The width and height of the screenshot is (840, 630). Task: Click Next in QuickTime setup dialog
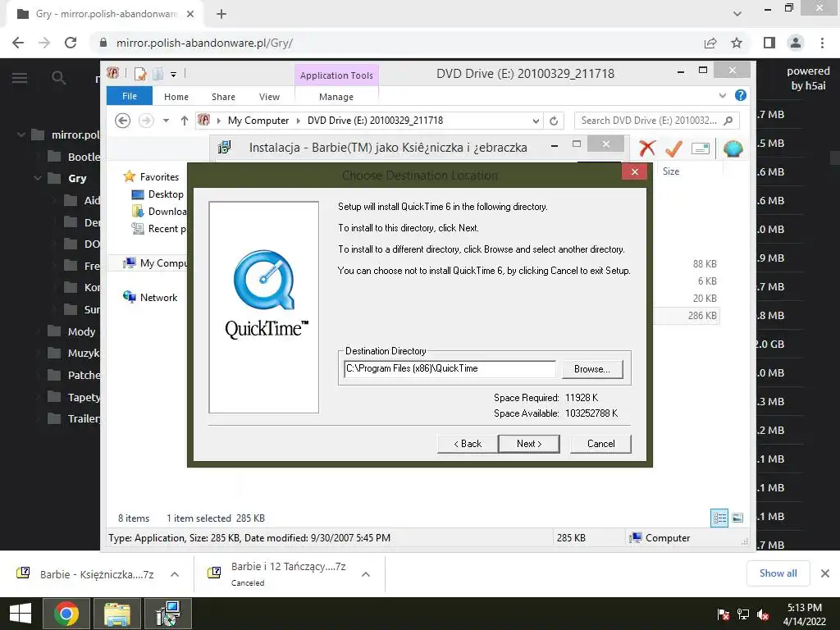pyautogui.click(x=529, y=444)
